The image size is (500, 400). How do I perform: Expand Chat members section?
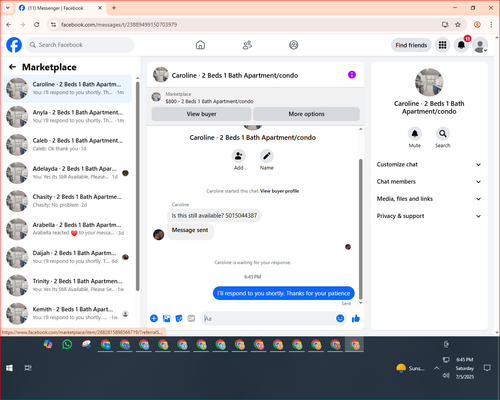(x=429, y=182)
